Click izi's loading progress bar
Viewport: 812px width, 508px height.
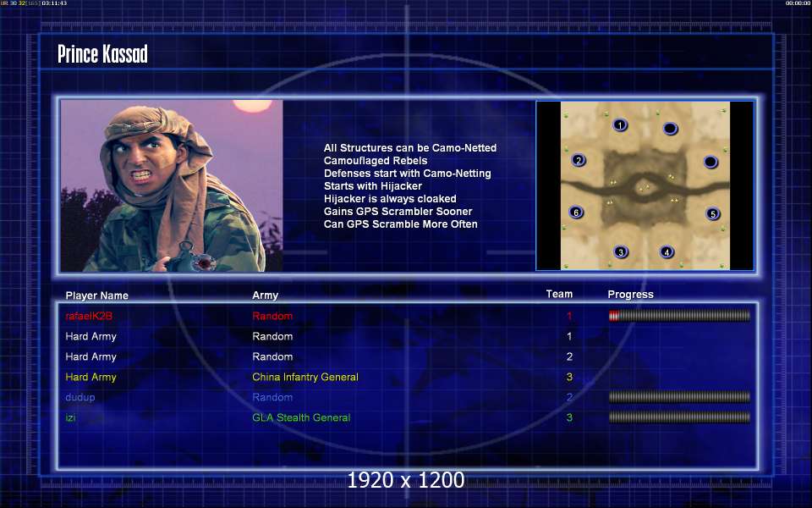679,417
